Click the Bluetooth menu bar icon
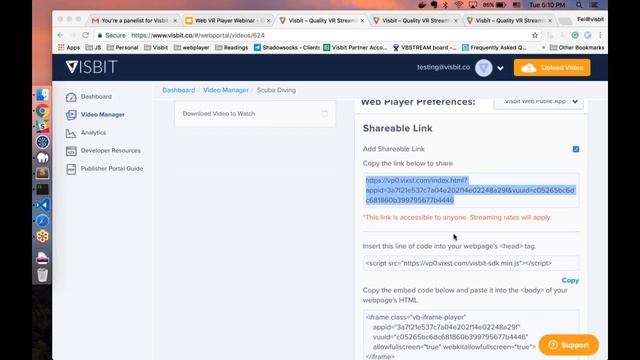The height and width of the screenshot is (360, 640). [x=445, y=5]
